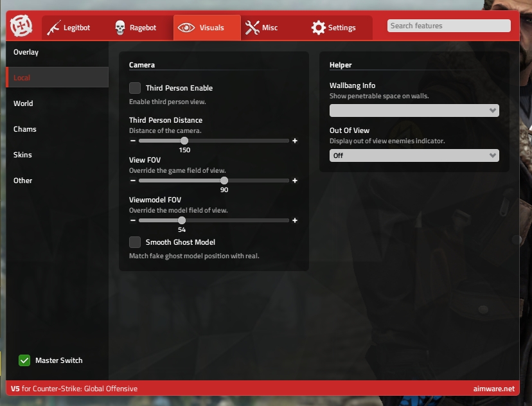Open Legitbot via the rifle icon
The width and height of the screenshot is (532, 406).
pyautogui.click(x=54, y=28)
